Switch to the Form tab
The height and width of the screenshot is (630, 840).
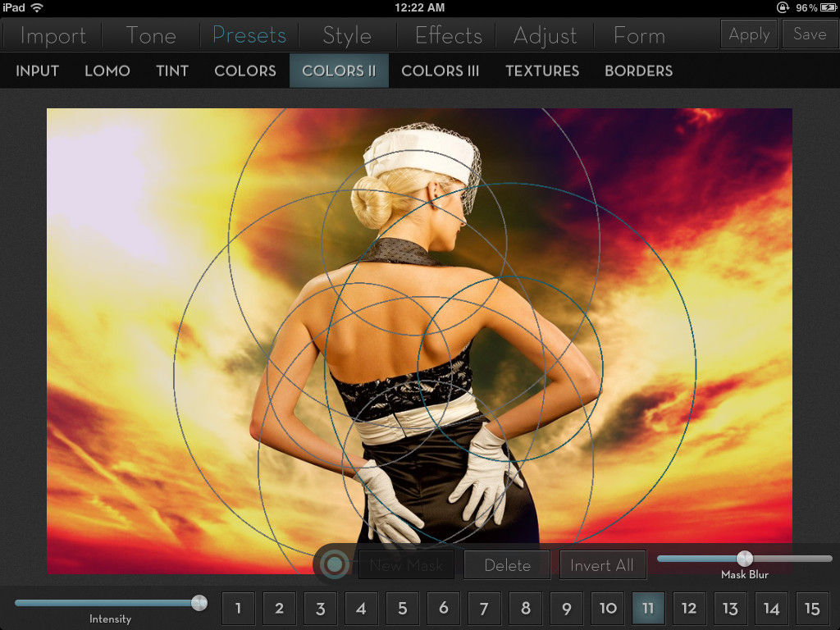click(x=639, y=36)
